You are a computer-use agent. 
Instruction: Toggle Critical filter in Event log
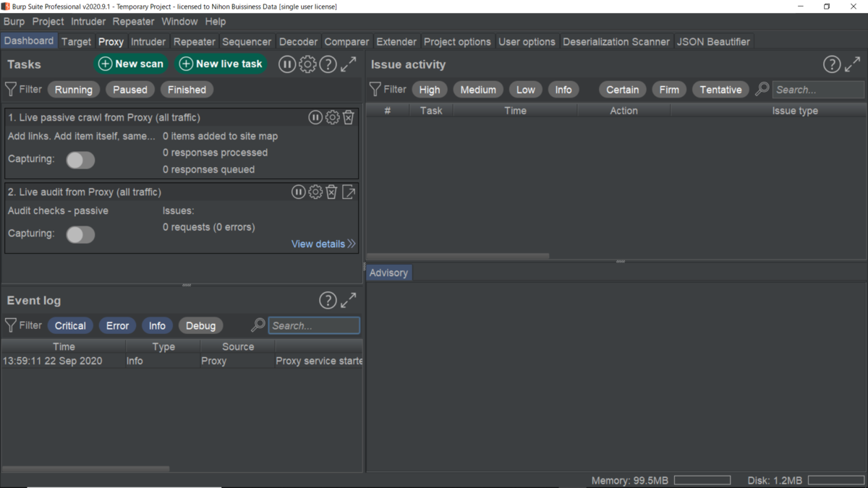coord(70,325)
